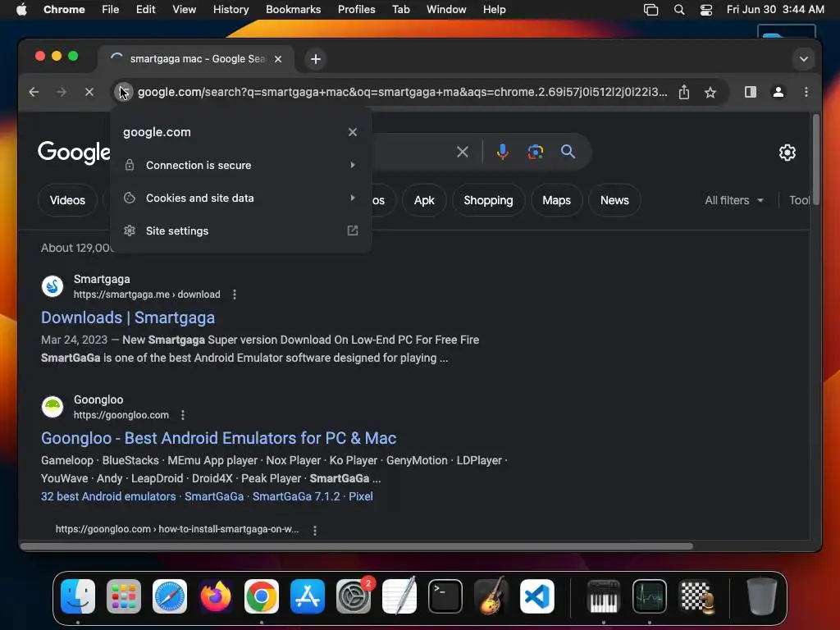Open Activity Monitor from the Dock
The image size is (840, 630).
tap(650, 596)
